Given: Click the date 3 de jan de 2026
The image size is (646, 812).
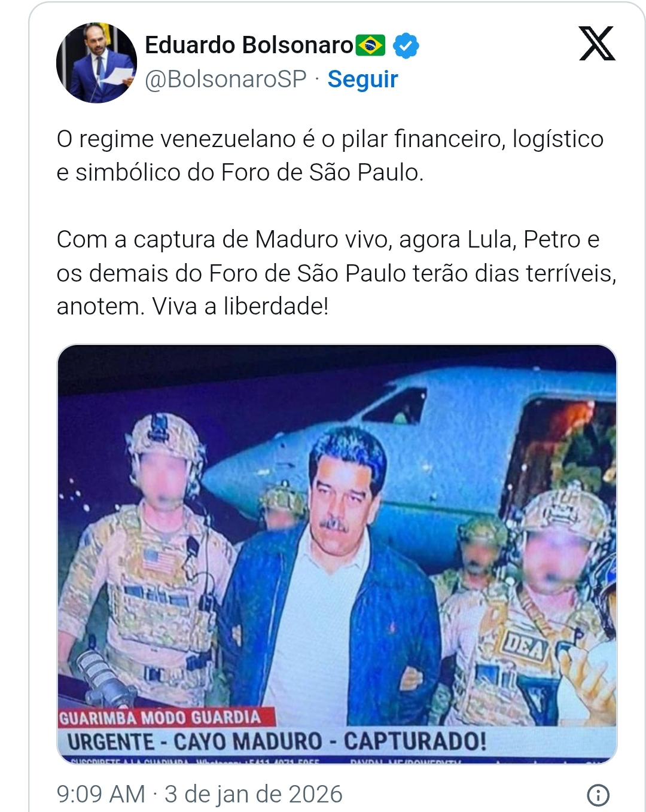Looking at the screenshot, I should [x=254, y=794].
